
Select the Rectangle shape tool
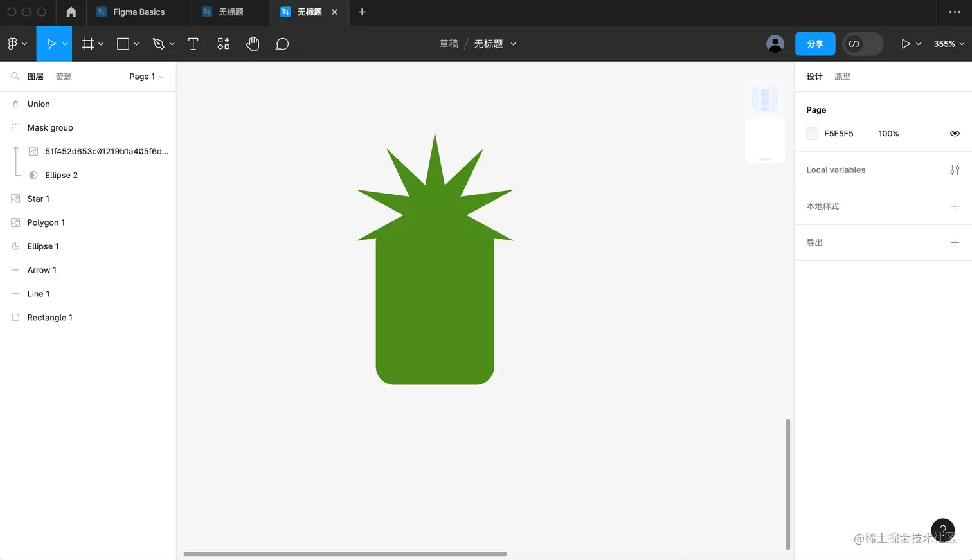pyautogui.click(x=123, y=44)
